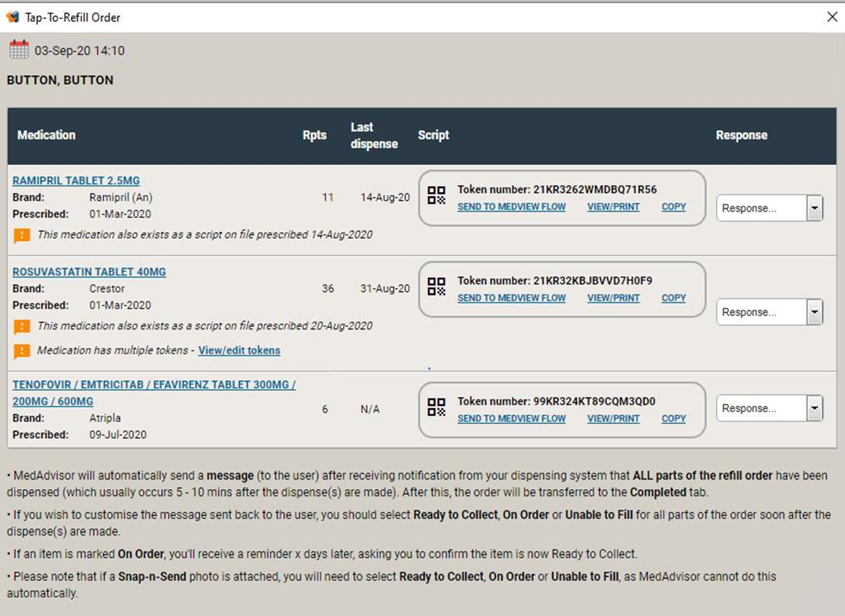Click the brand name Crestor
Image resolution: width=845 pixels, height=616 pixels.
click(107, 289)
